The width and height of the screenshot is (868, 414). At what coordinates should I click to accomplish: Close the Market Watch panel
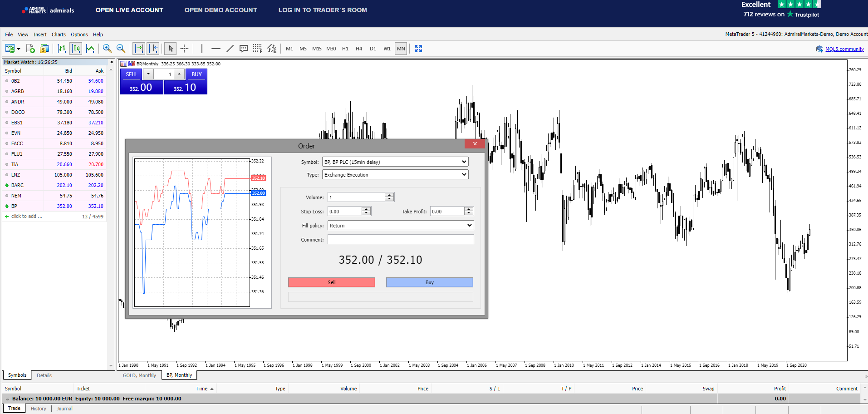click(112, 62)
